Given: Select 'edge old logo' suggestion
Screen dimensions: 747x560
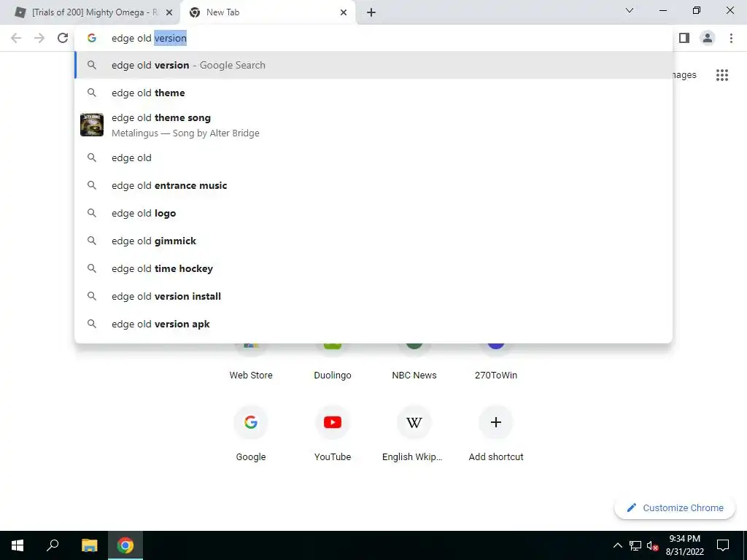Looking at the screenshot, I should pyautogui.click(x=373, y=213).
